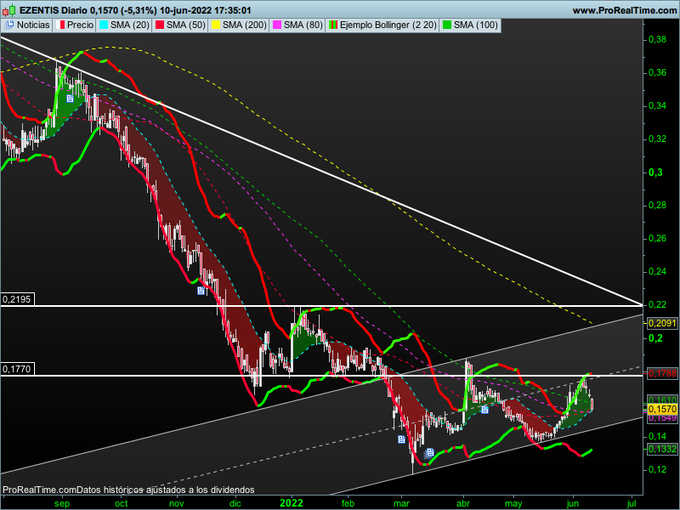Click the green 0,1332 price tag
The width and height of the screenshot is (680, 510).
pos(662,449)
